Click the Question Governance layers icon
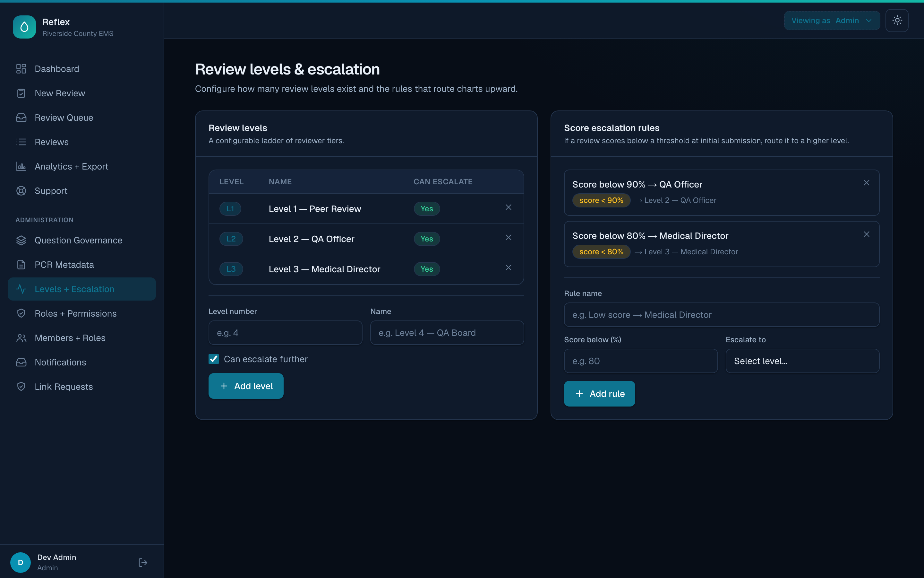Image resolution: width=924 pixels, height=578 pixels. 21,241
